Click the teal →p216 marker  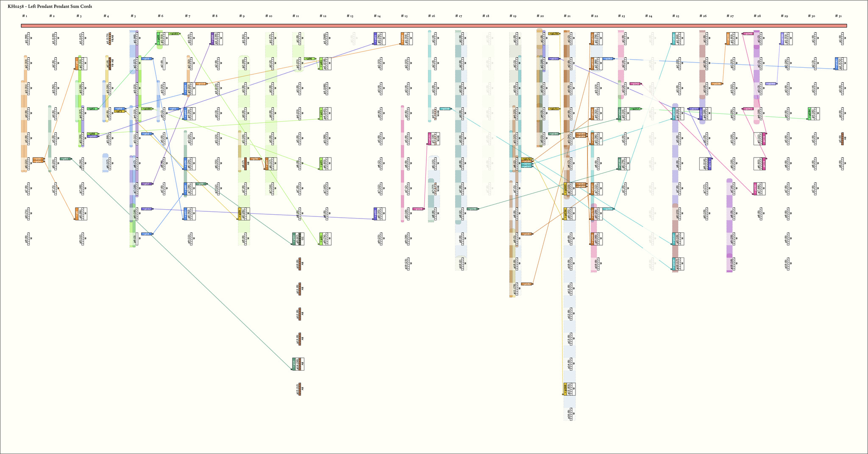[445, 109]
